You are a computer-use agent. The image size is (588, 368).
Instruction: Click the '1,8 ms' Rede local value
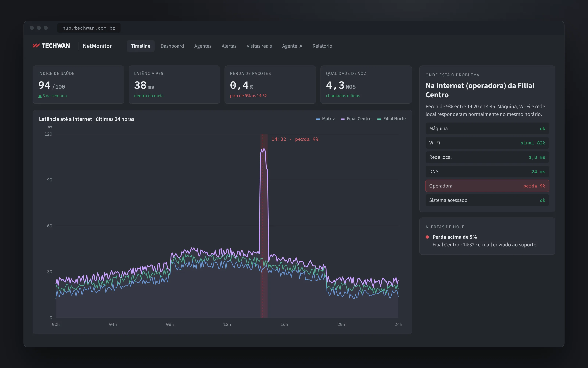tap(537, 157)
